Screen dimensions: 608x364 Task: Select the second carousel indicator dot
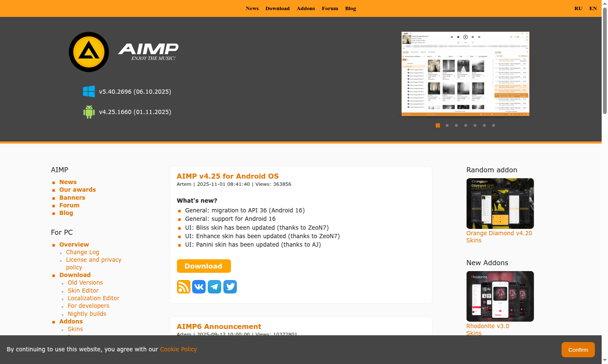coord(447,125)
